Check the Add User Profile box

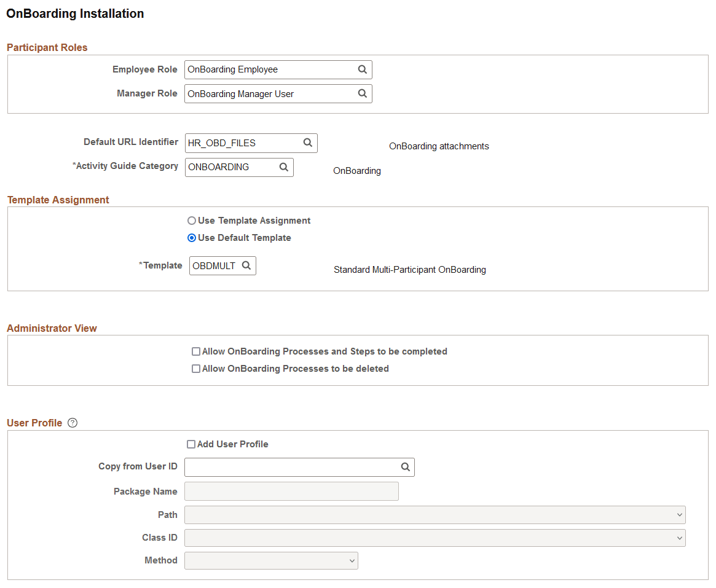191,444
